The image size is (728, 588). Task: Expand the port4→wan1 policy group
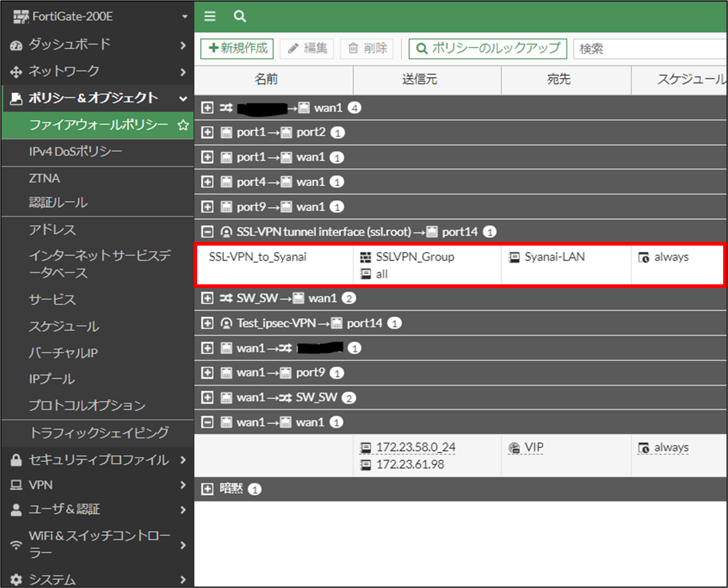[x=207, y=182]
